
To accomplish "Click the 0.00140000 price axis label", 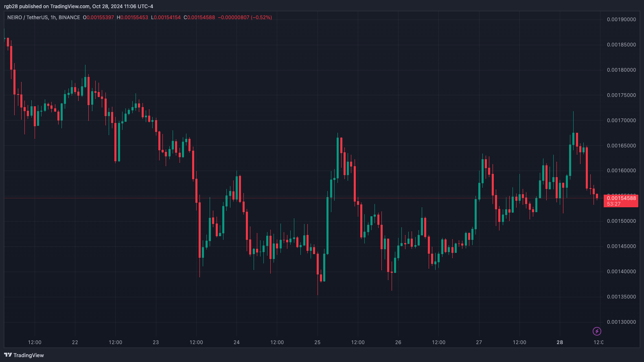I will tap(621, 272).
